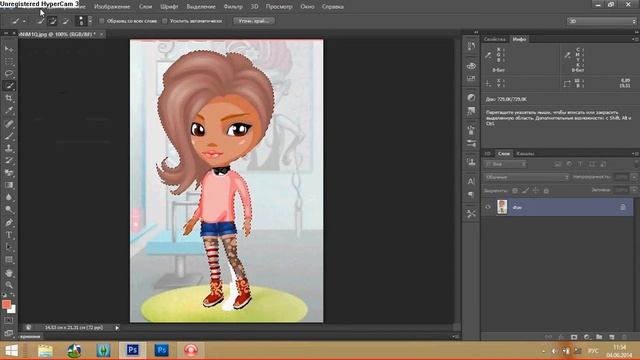
Task: Select the Eraser tool
Action: [x=9, y=173]
